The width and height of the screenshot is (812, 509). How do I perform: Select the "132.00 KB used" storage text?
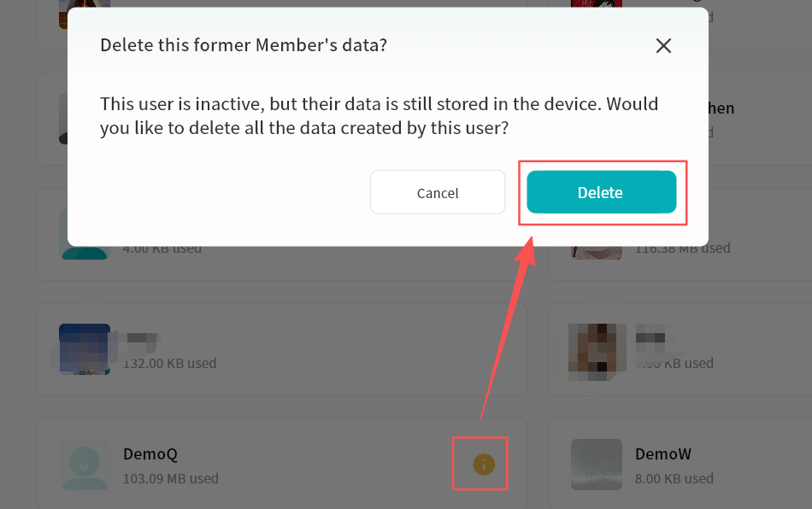coord(169,363)
